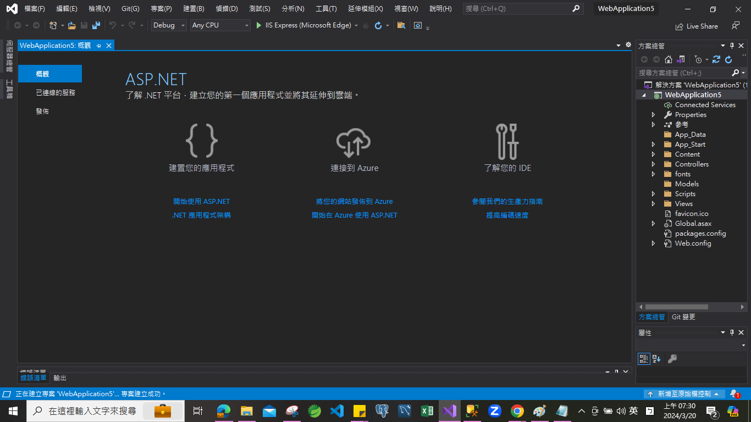Expand the Properties node in Solution Explorer
This screenshot has width=751, height=422.
point(653,115)
